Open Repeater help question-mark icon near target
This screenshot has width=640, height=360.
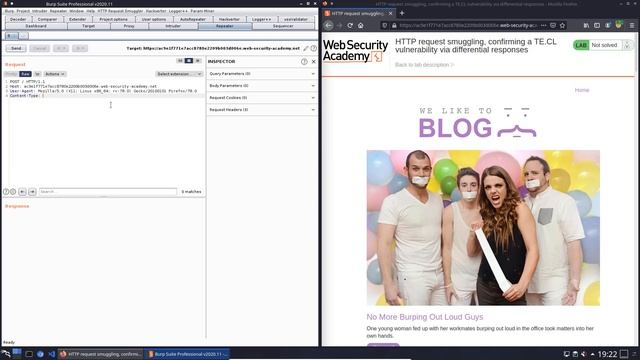[313, 48]
